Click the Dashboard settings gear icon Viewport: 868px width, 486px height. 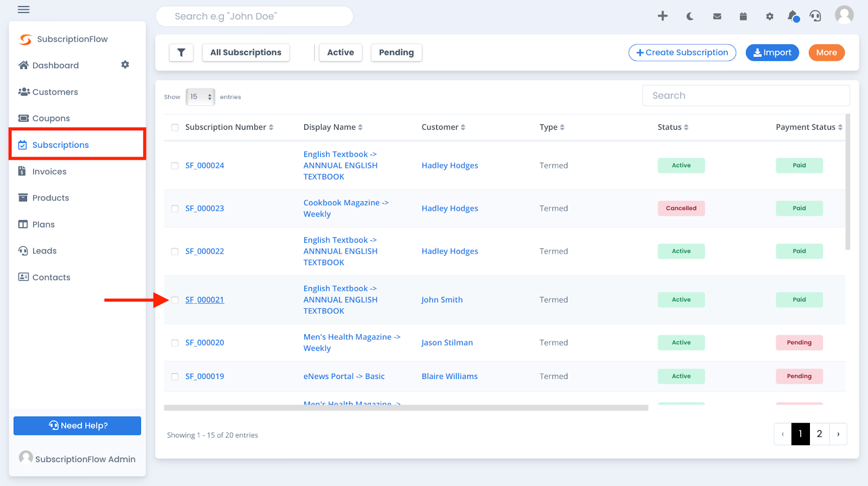pos(125,65)
